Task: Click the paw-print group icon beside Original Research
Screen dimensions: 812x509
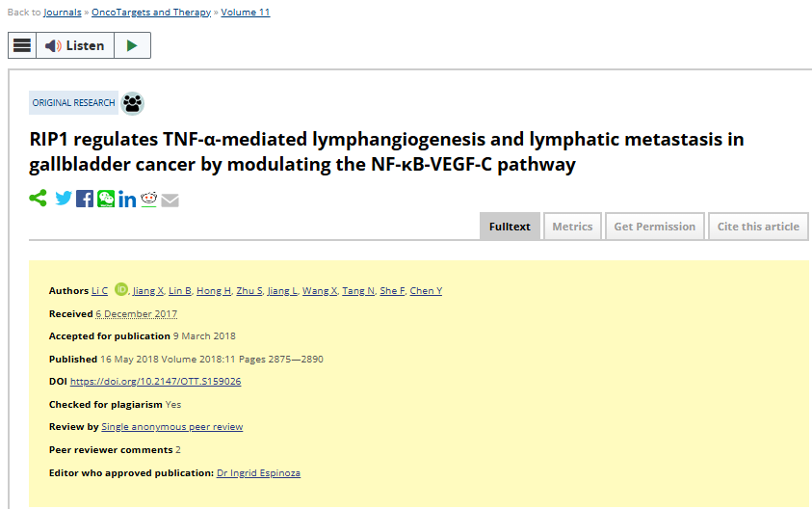Action: (x=133, y=103)
